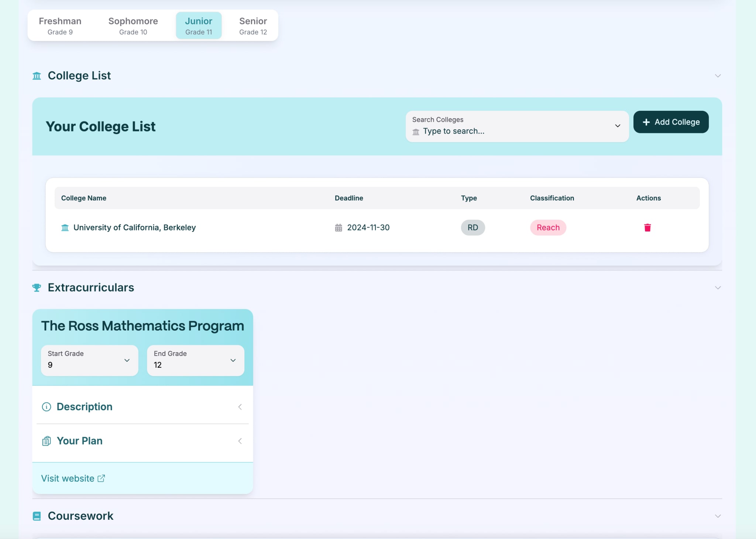Click the calendar icon beside deadline date
Viewport: 756px width, 539px height.
pyautogui.click(x=338, y=227)
